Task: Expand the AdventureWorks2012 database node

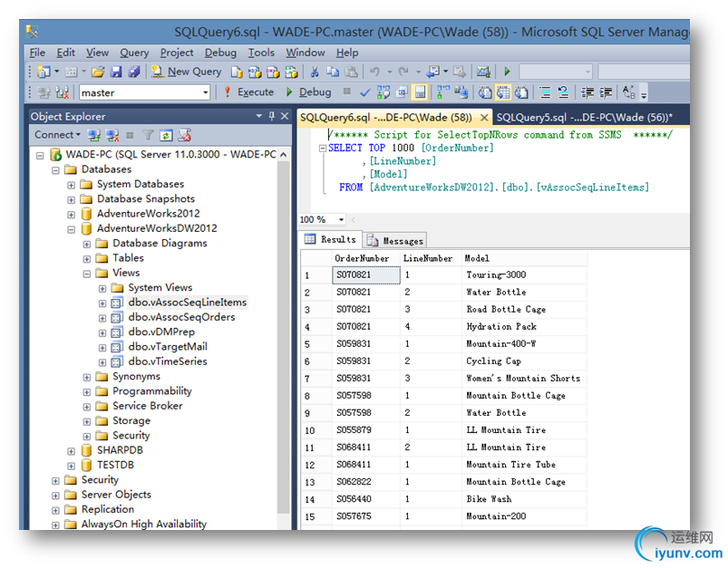Action: pos(71,215)
